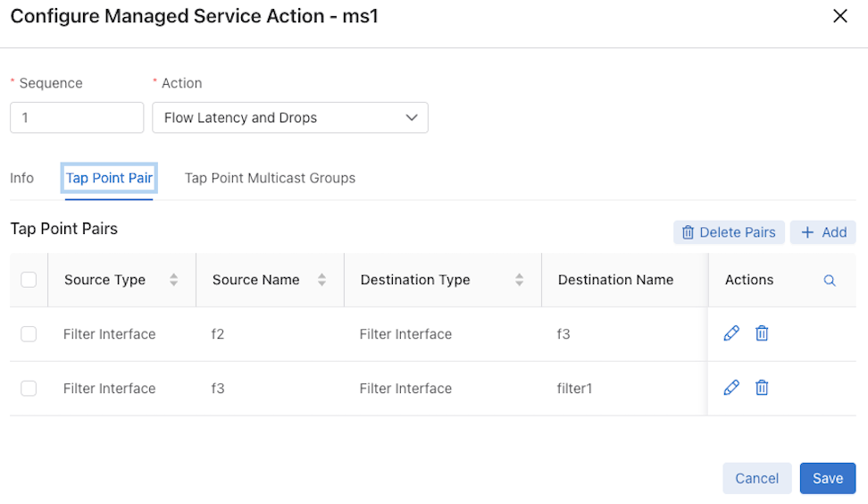The width and height of the screenshot is (868, 504).
Task: Check the row with destination filter1
Action: click(29, 388)
